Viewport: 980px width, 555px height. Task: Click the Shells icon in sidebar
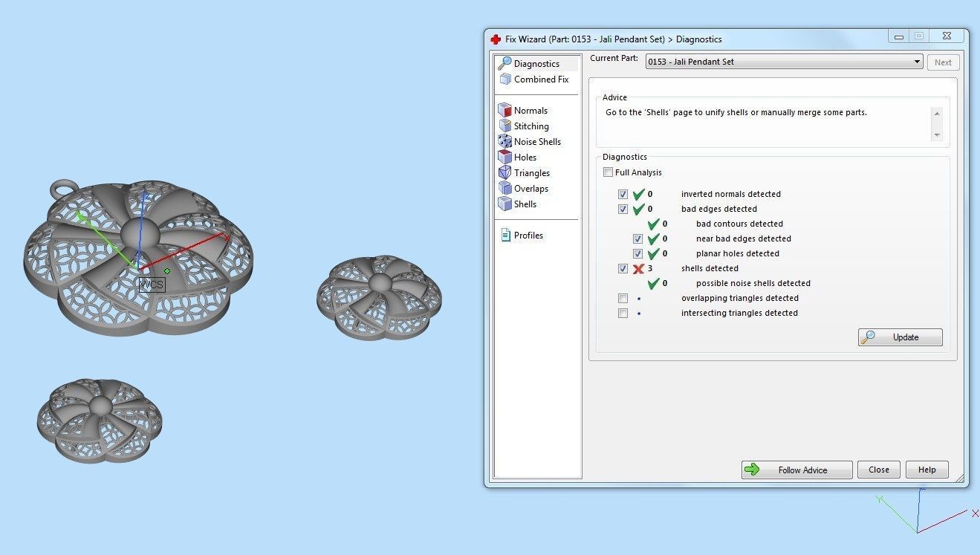505,204
